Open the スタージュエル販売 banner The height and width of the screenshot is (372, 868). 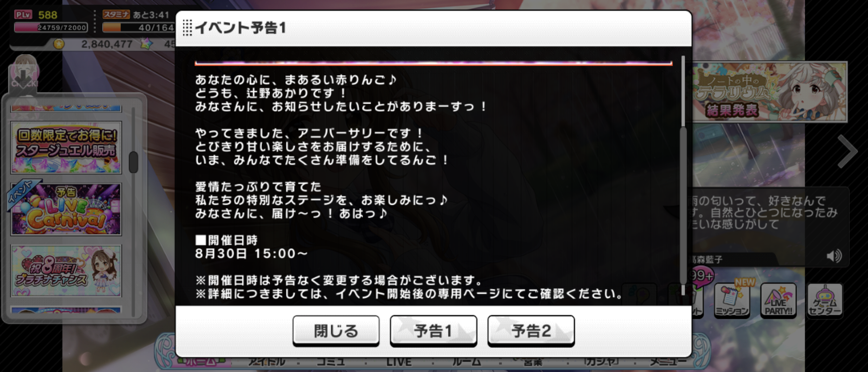66,147
